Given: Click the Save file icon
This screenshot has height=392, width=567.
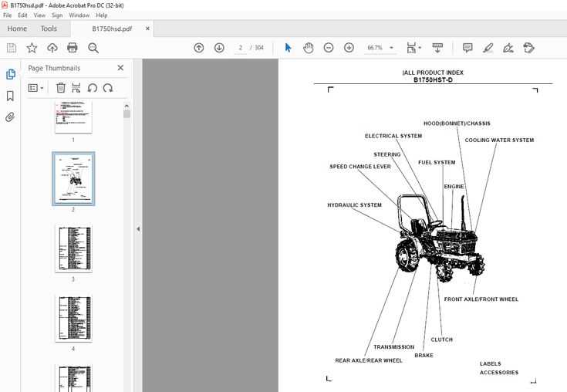Looking at the screenshot, I should (x=12, y=48).
